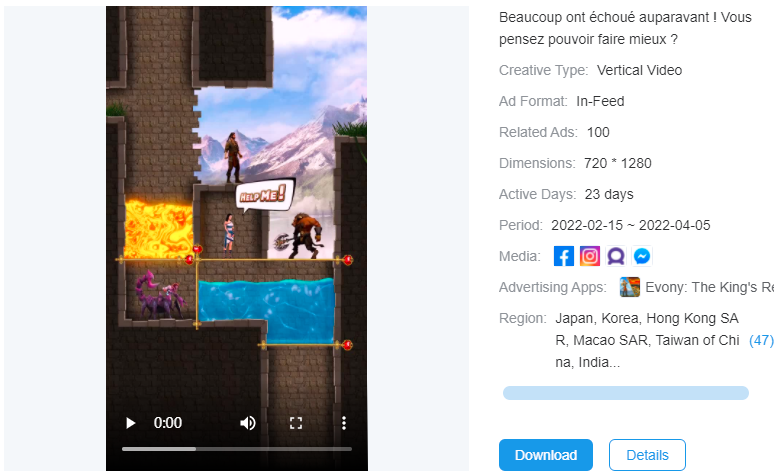Click the Messenger media icon
Image resolution: width=780 pixels, height=476 pixels.
click(644, 257)
